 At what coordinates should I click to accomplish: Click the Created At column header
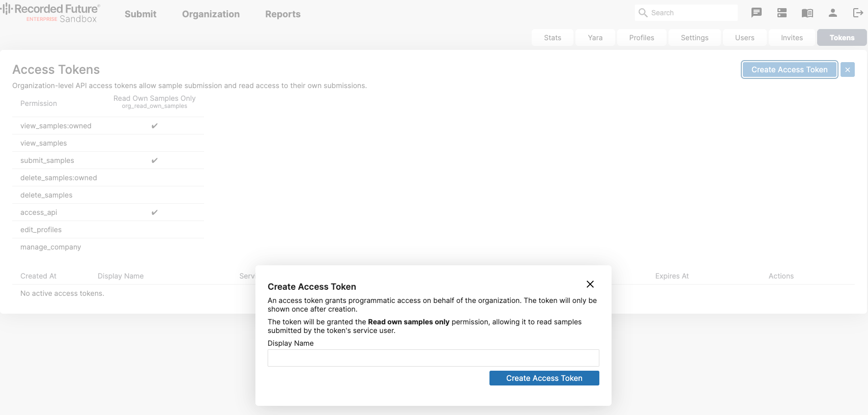coord(39,276)
